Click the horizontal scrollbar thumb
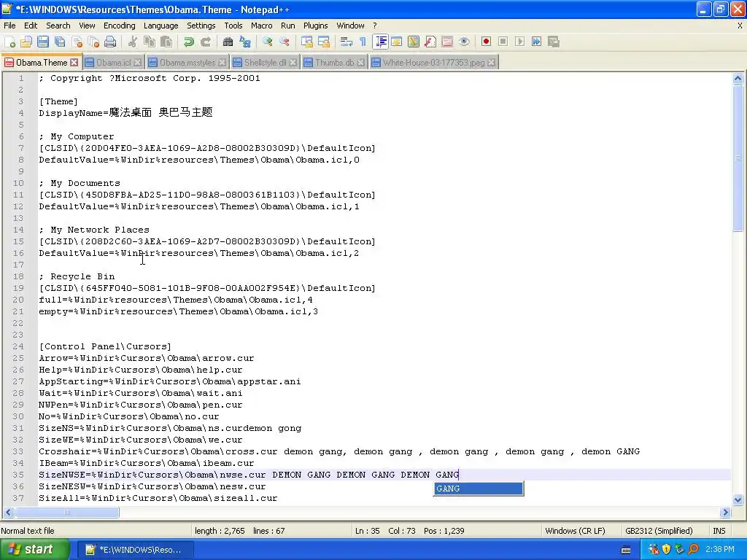 click(x=67, y=513)
